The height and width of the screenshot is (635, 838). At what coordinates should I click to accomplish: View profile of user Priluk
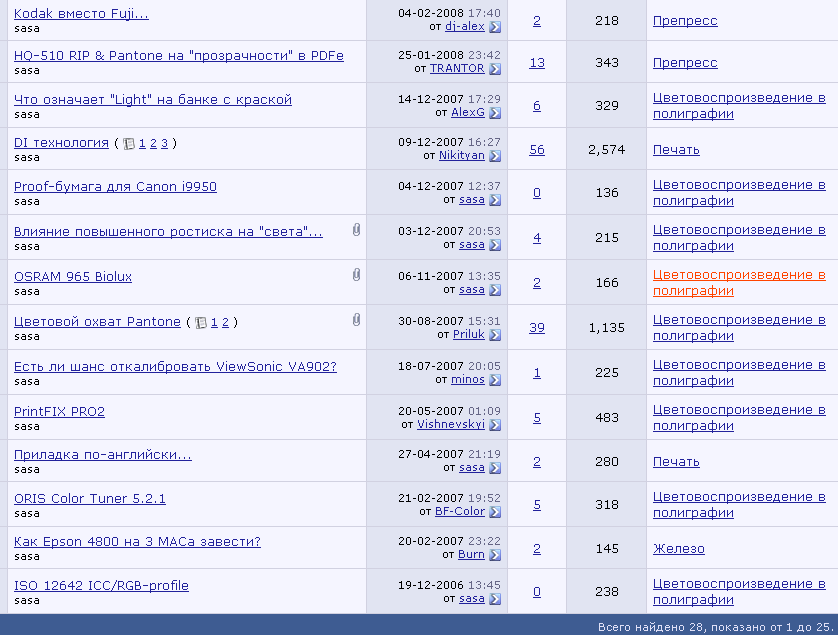tap(469, 334)
